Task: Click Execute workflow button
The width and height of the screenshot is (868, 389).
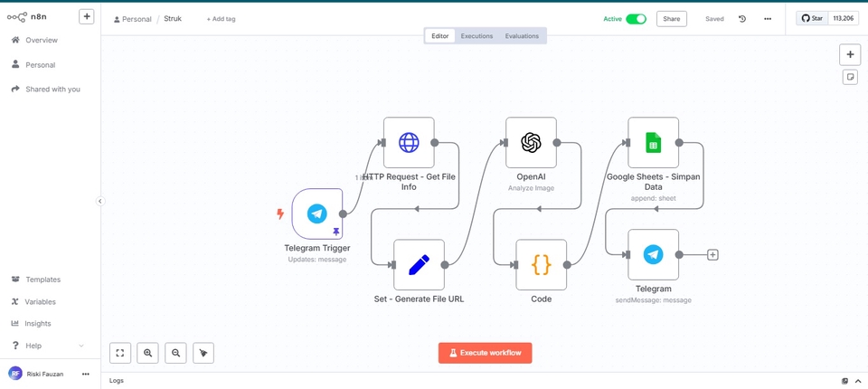Action: [485, 353]
